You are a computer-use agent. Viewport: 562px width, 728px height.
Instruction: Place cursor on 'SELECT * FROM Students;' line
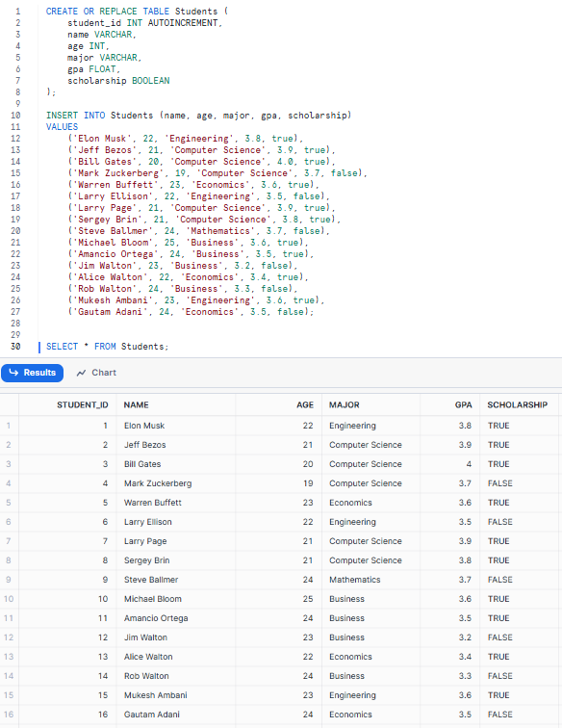pos(107,347)
